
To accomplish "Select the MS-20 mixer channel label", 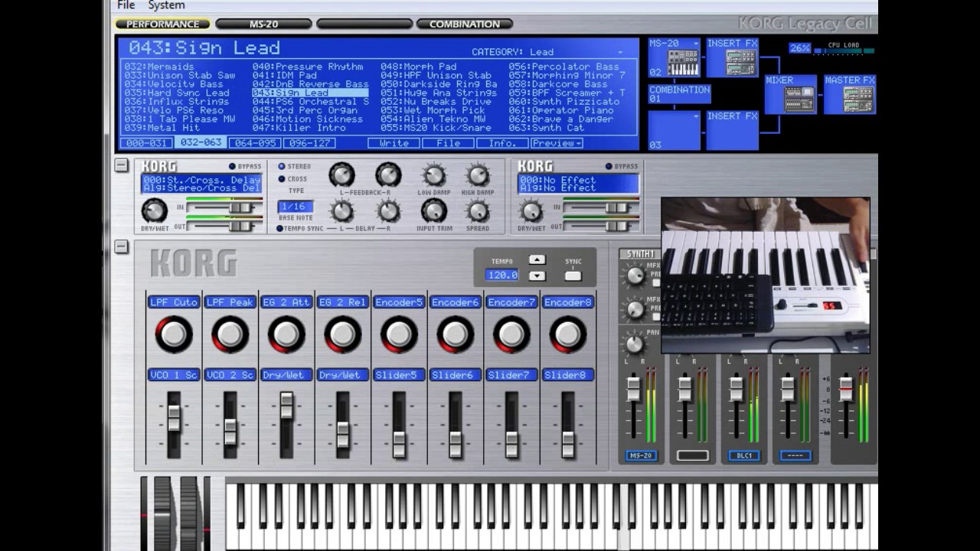I will (x=641, y=455).
